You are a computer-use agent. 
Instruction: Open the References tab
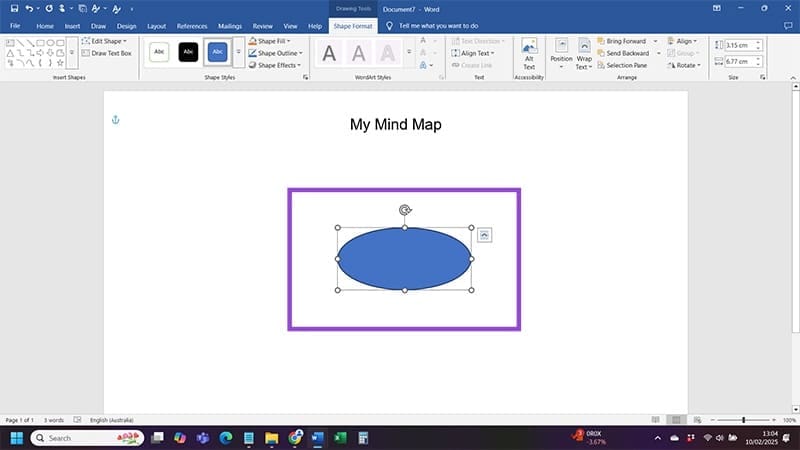tap(192, 25)
